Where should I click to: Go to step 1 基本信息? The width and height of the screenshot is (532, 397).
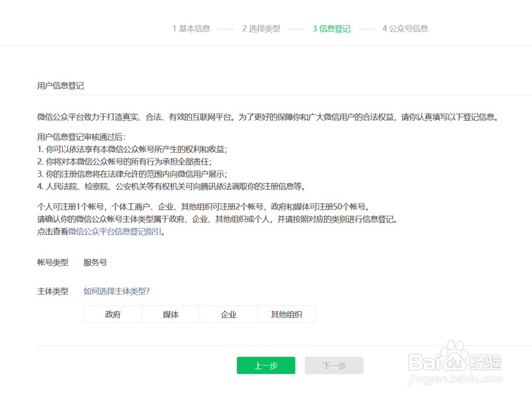click(x=192, y=29)
